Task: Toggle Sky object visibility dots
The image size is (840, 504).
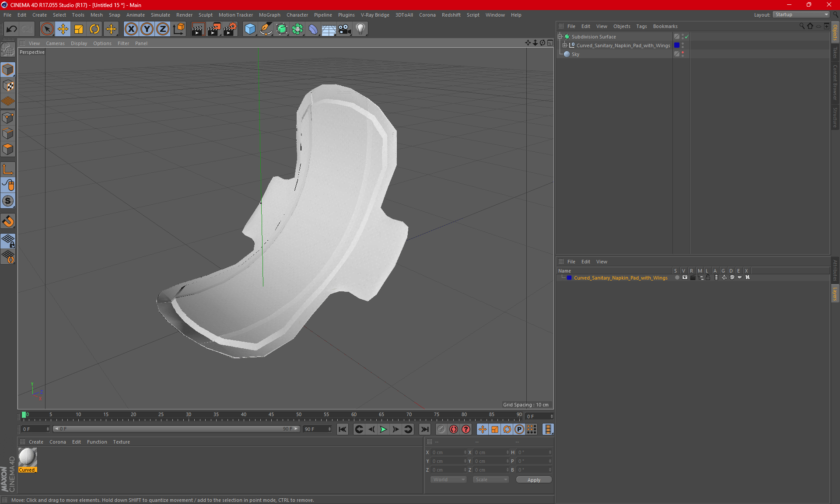Action: [x=682, y=54]
